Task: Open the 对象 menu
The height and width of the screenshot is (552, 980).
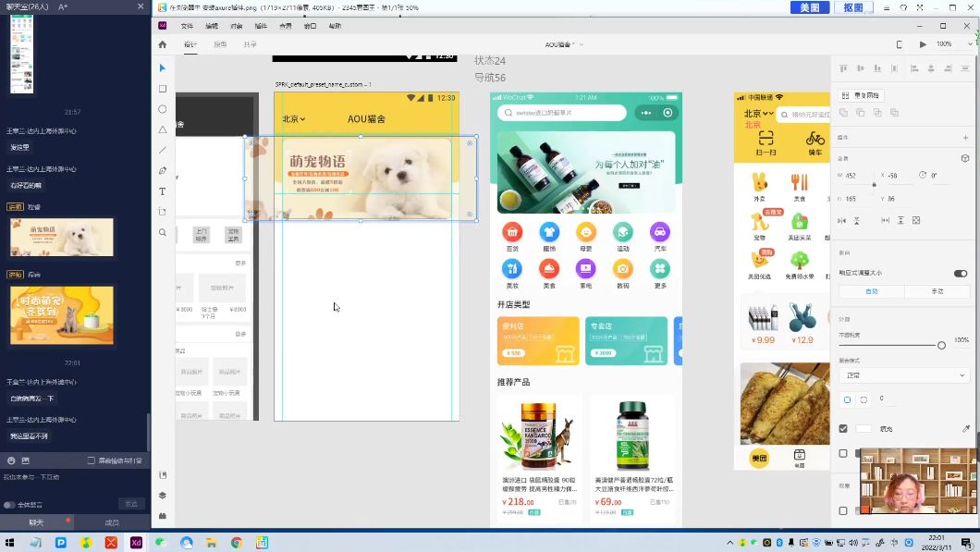Action: [235, 27]
